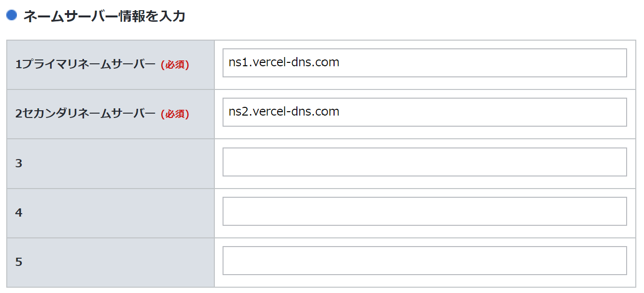644x293 pixels.
Task: Click the ns1.vercel-dns.com text
Action: click(x=284, y=62)
